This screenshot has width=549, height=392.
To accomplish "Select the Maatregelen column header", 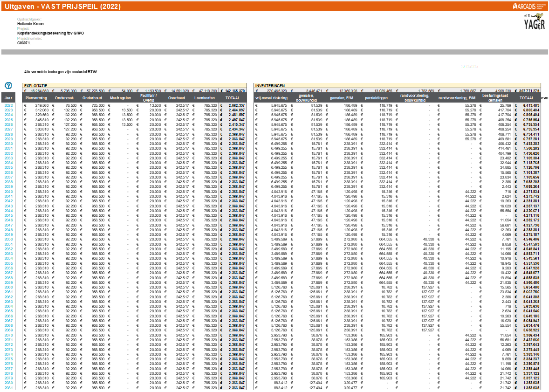I will (x=120, y=98).
